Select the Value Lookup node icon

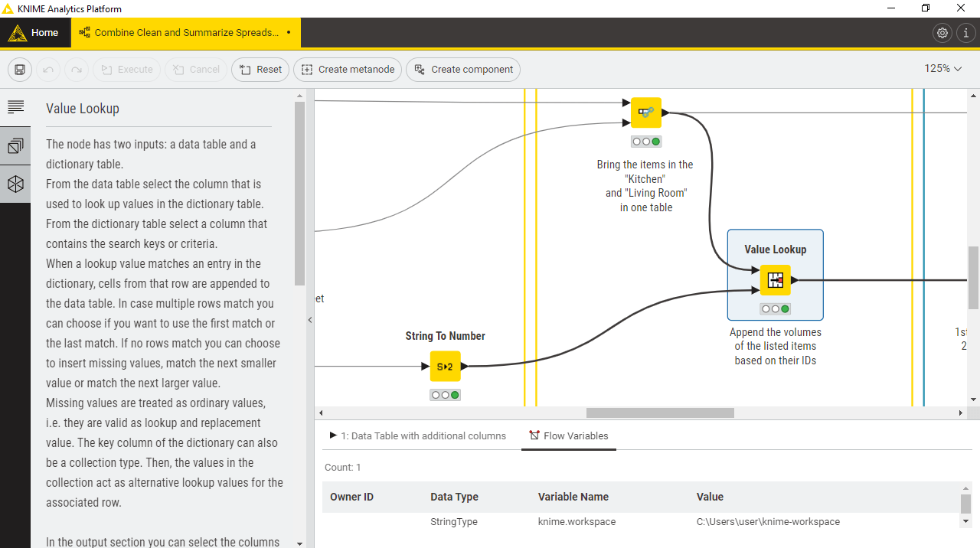point(776,280)
